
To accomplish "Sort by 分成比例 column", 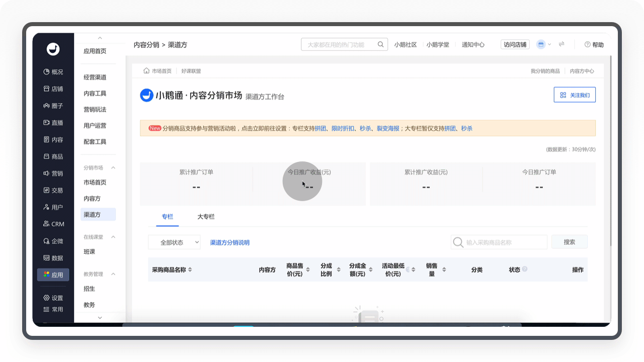I will click(339, 270).
